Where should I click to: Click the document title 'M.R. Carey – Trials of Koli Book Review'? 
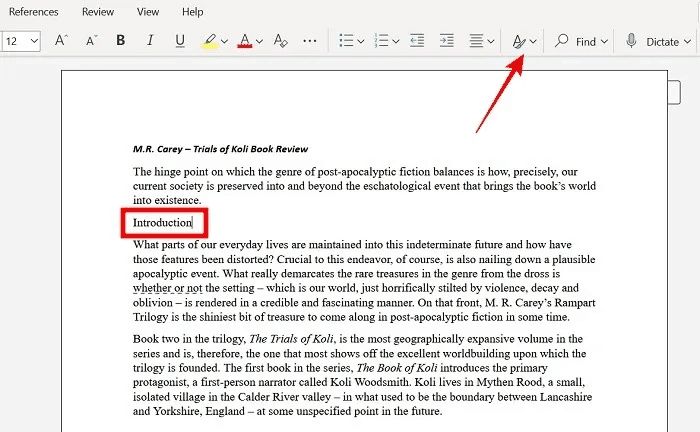click(220, 149)
